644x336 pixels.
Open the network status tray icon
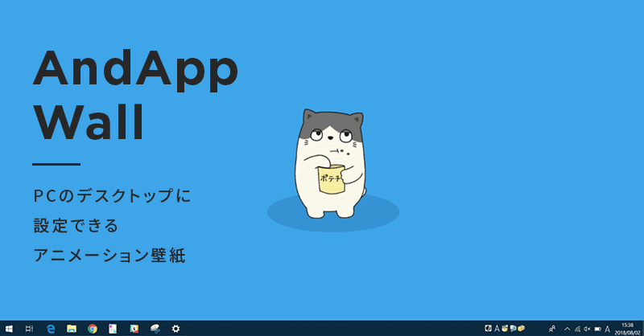[577, 329]
